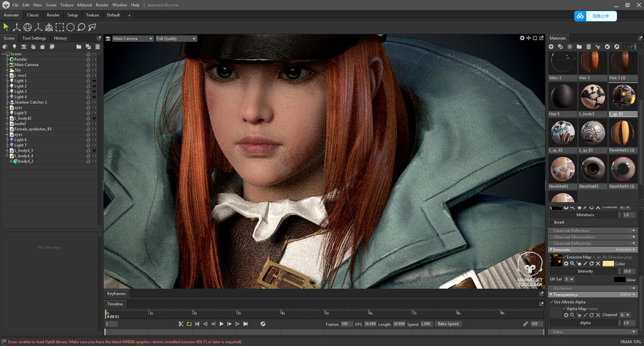
Task: Open the Main Camera dropdown
Action: click(x=133, y=39)
